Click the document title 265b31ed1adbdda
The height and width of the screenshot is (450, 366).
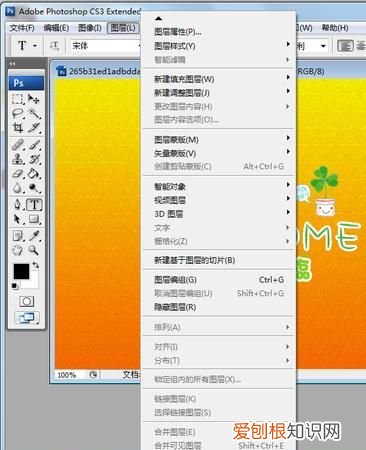(104, 72)
